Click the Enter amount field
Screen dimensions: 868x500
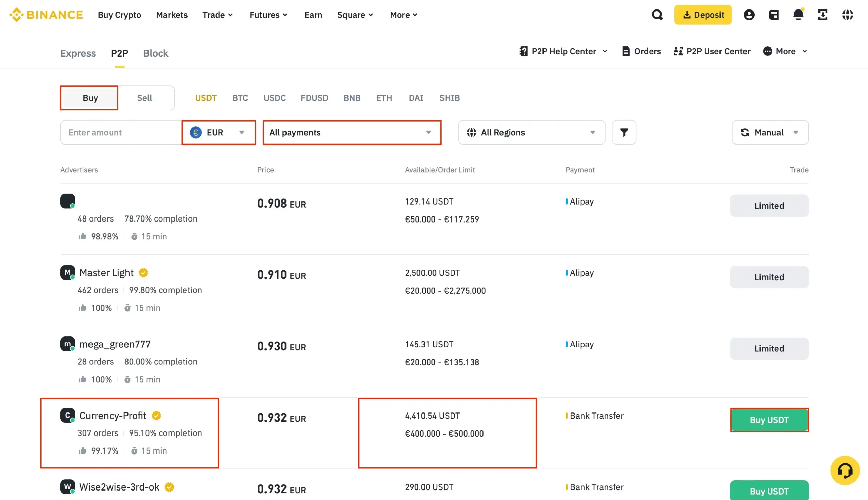[121, 132]
